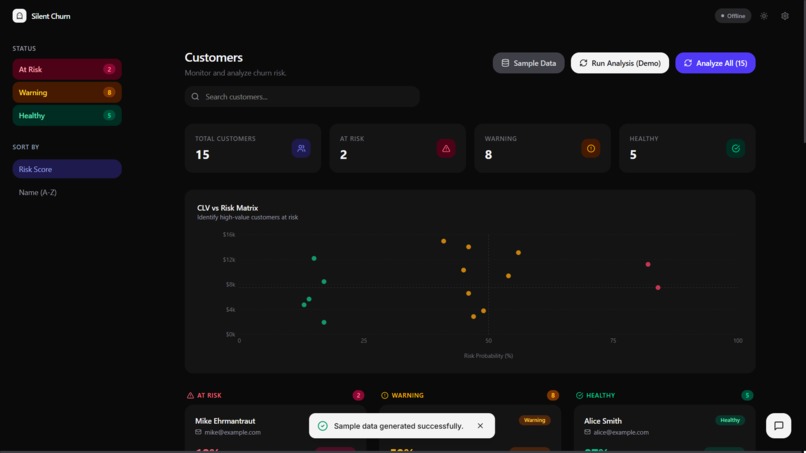Filter customers by At Risk status

point(67,69)
